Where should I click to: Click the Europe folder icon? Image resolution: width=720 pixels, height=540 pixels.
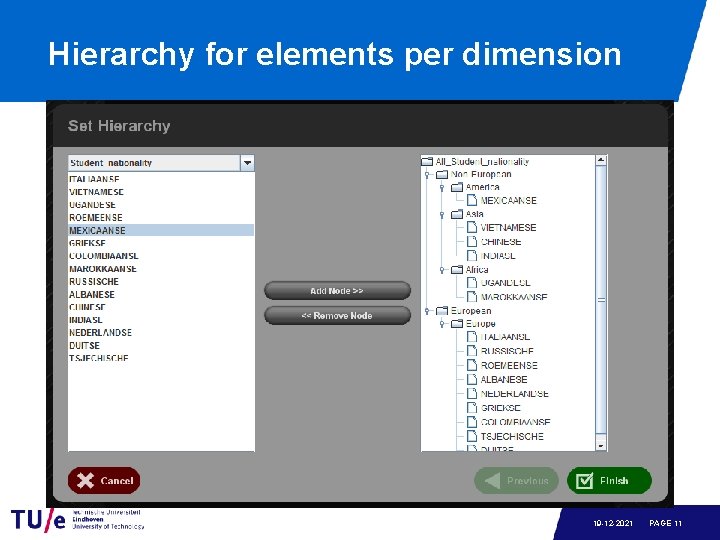coord(456,324)
